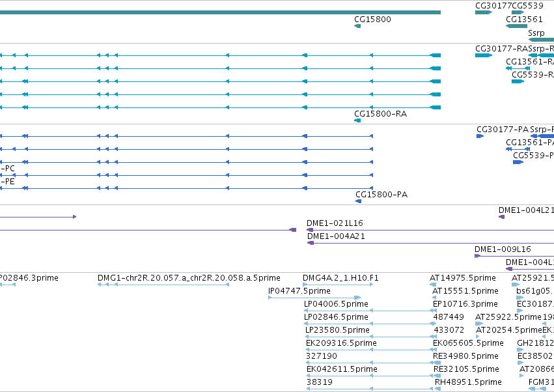
Task: Click the EP10716.3prime EST label
Action: [x=465, y=304]
